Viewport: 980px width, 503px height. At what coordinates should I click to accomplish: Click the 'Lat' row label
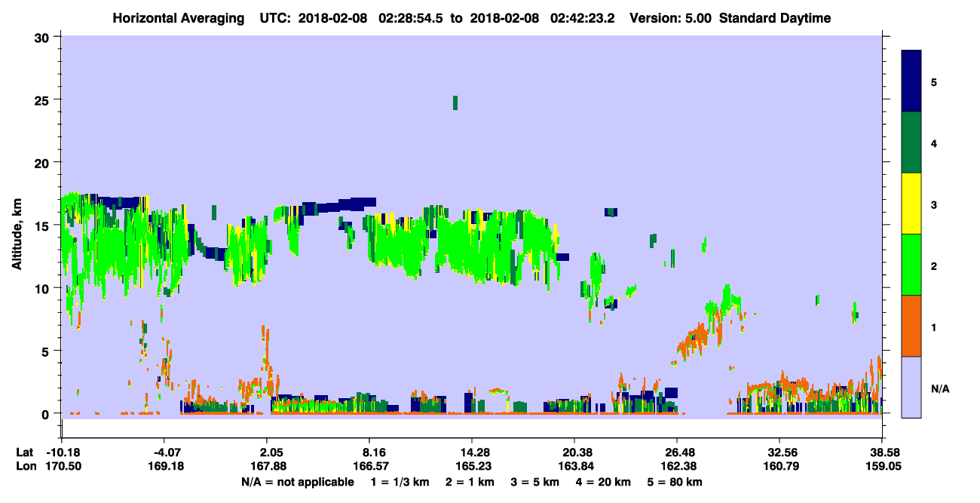tap(26, 452)
